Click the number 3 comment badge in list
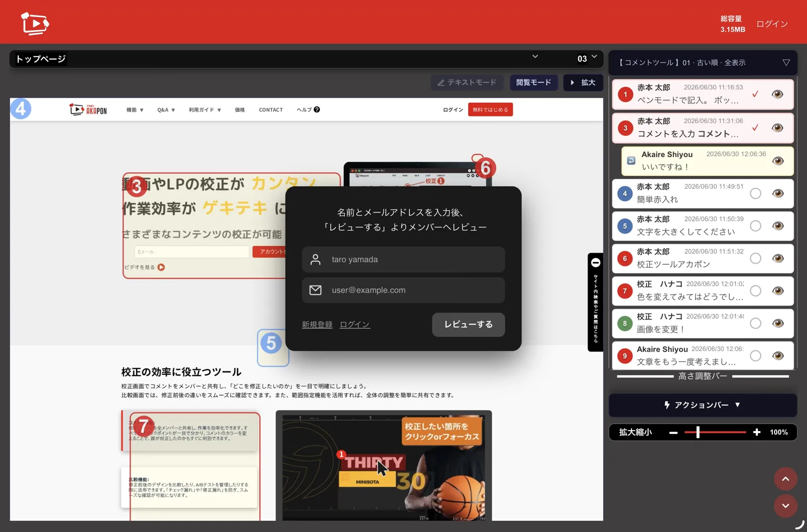 [625, 128]
